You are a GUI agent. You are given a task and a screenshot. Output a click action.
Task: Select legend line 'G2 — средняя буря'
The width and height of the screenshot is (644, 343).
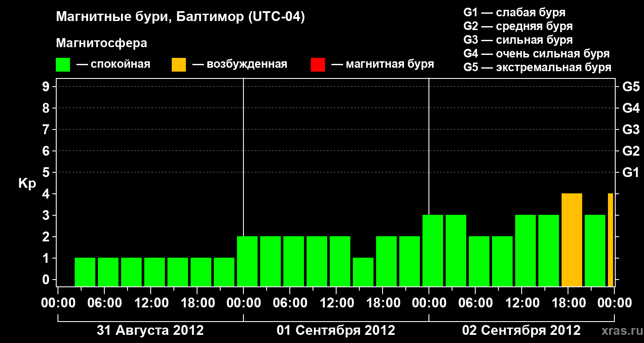(518, 26)
